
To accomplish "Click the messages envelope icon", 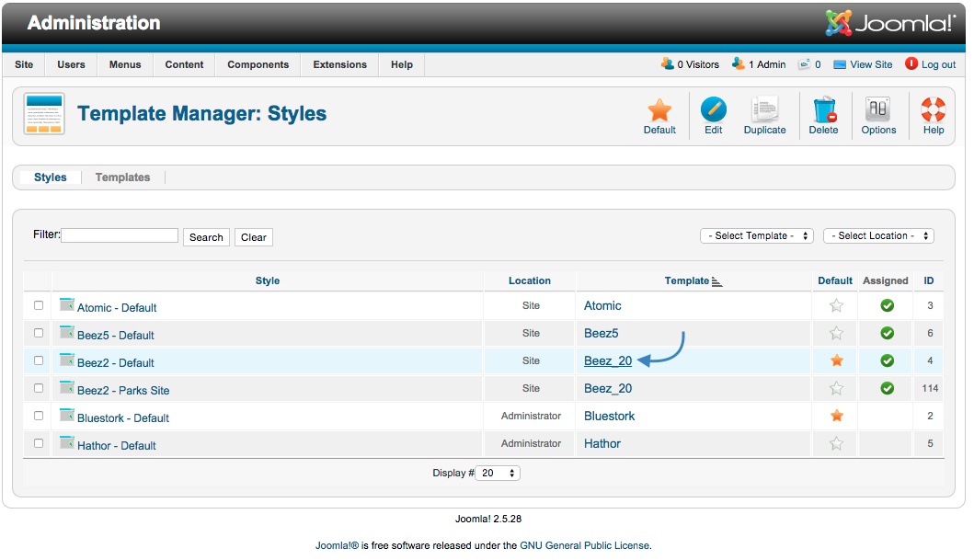I will tap(805, 64).
